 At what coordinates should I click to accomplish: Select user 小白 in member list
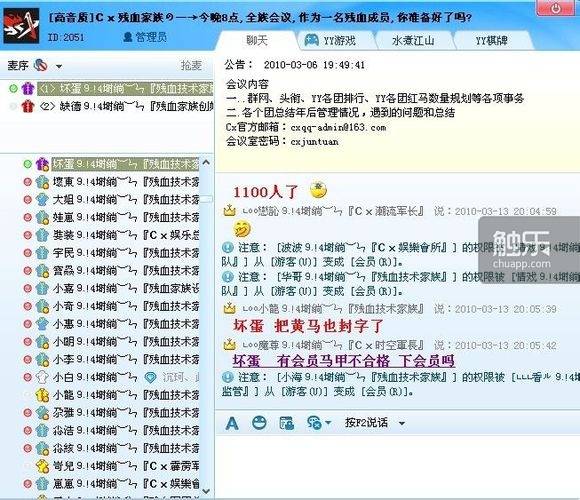126,377
